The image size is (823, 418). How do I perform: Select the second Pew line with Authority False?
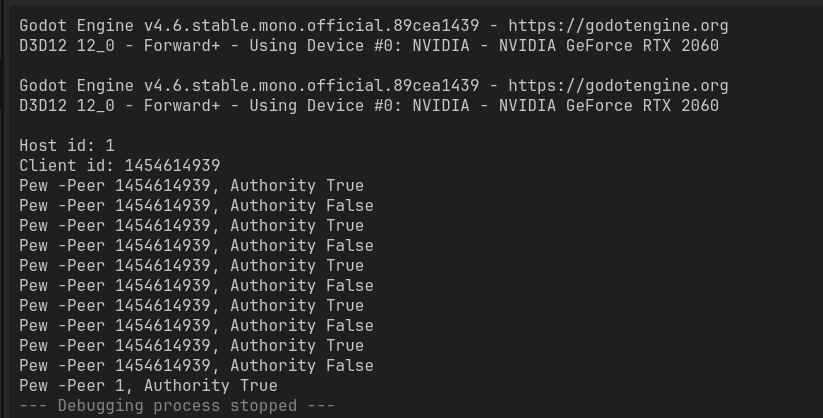pyautogui.click(x=196, y=246)
